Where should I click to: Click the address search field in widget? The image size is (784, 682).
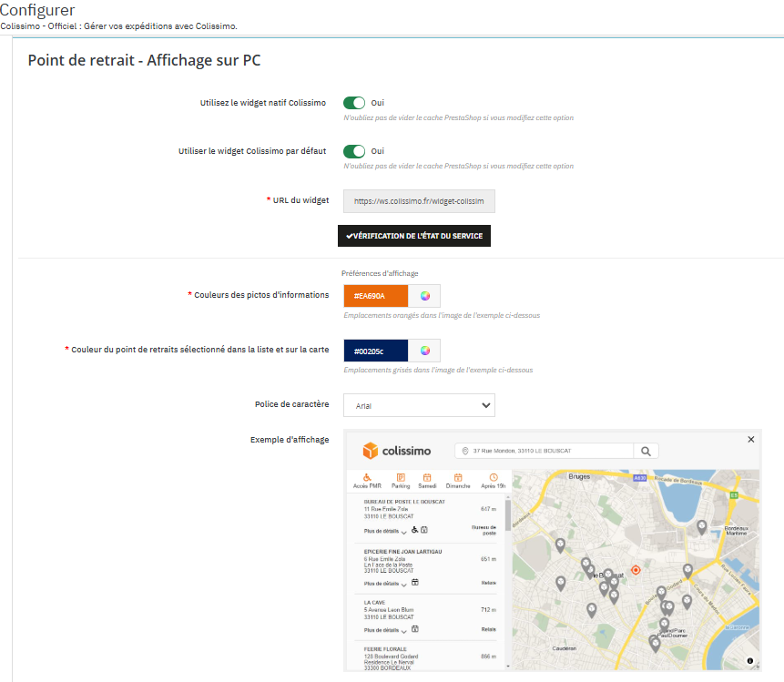pos(545,451)
